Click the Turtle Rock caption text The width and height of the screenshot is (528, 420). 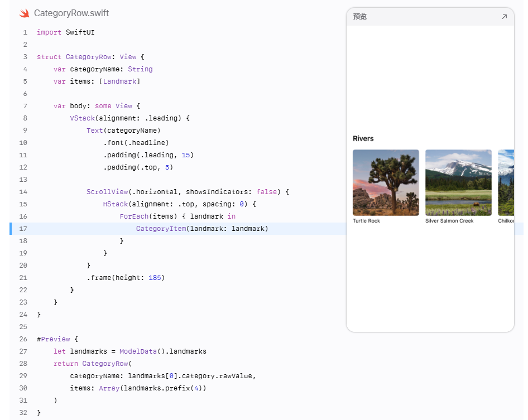point(366,221)
